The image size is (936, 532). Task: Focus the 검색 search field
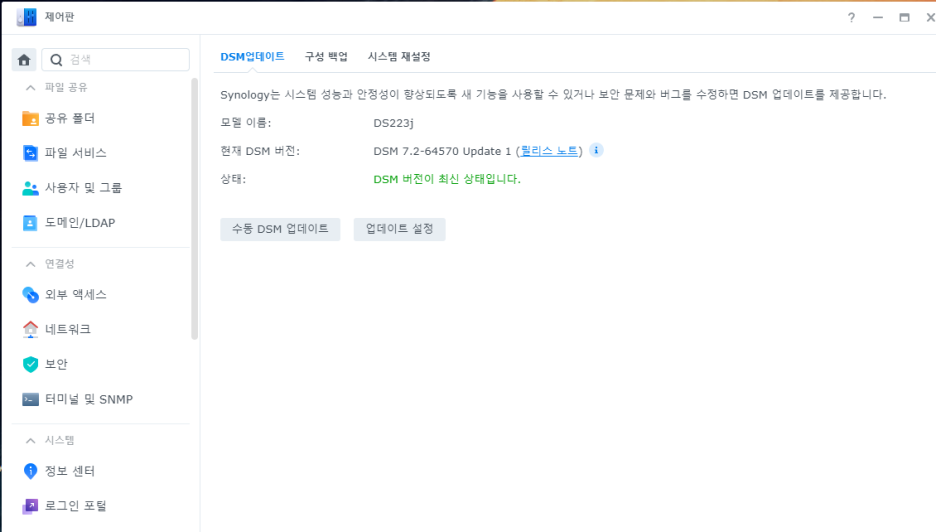[x=115, y=60]
